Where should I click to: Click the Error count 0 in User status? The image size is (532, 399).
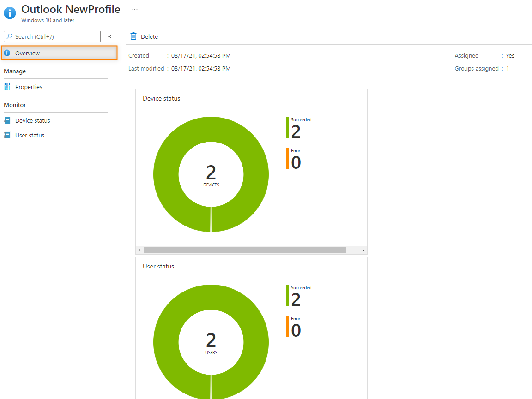click(296, 330)
